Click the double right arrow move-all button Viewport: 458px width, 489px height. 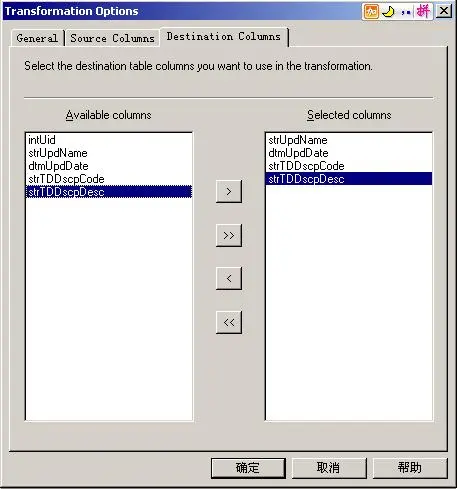[229, 235]
